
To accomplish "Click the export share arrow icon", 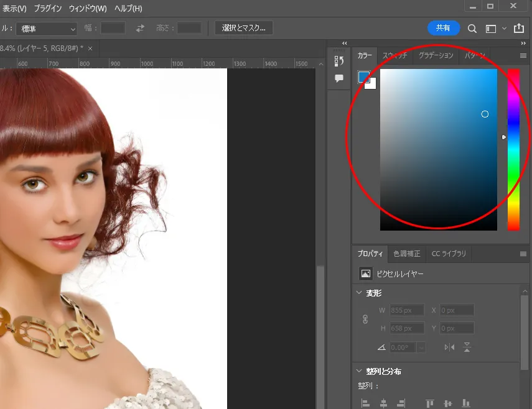I will (519, 28).
